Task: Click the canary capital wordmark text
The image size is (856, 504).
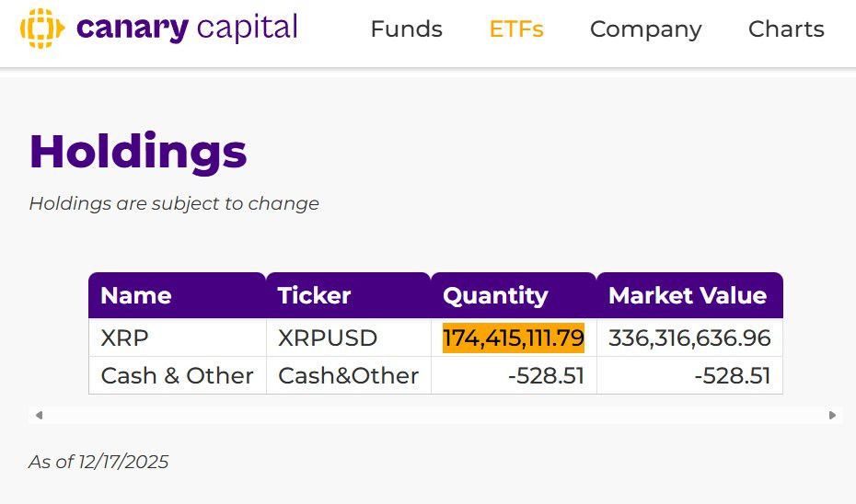Action: coord(187,28)
